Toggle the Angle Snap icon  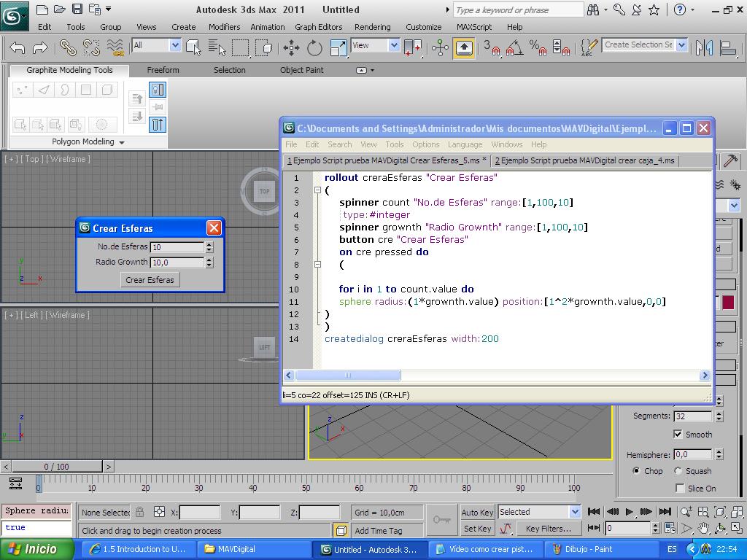point(514,48)
